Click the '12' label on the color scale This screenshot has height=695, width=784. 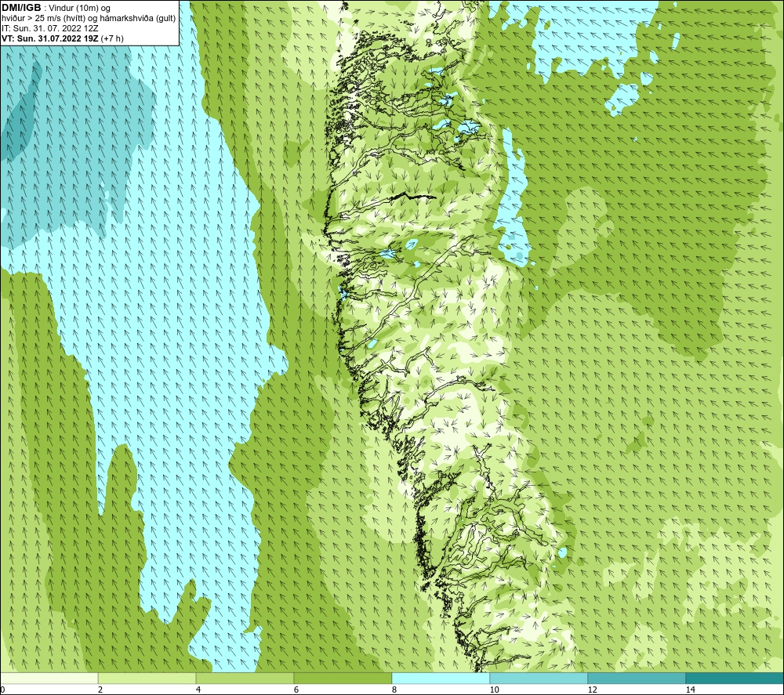[x=592, y=690]
